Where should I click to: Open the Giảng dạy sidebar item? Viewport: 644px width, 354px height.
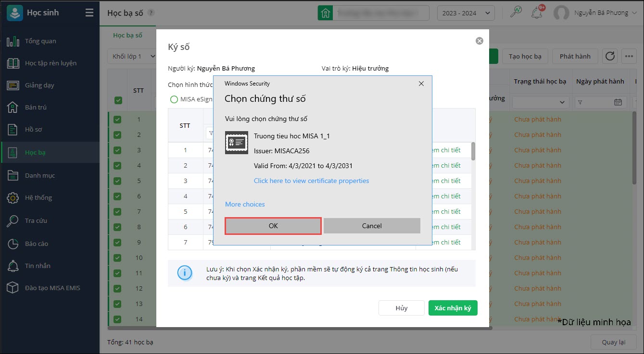(50, 85)
